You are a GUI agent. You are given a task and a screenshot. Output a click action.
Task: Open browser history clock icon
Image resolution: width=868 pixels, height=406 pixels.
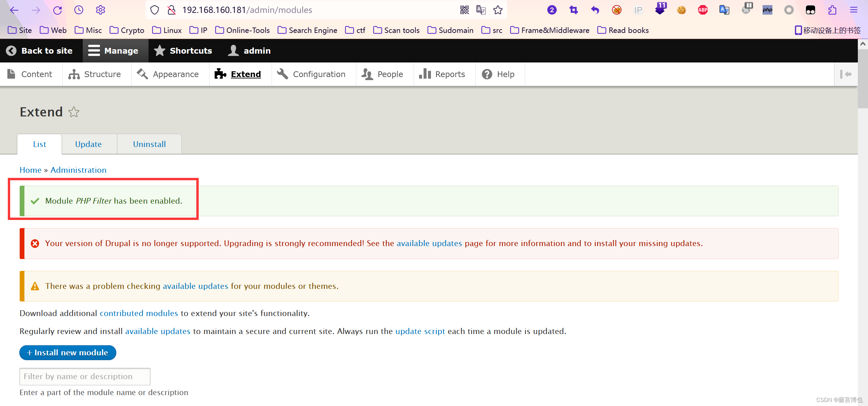79,10
